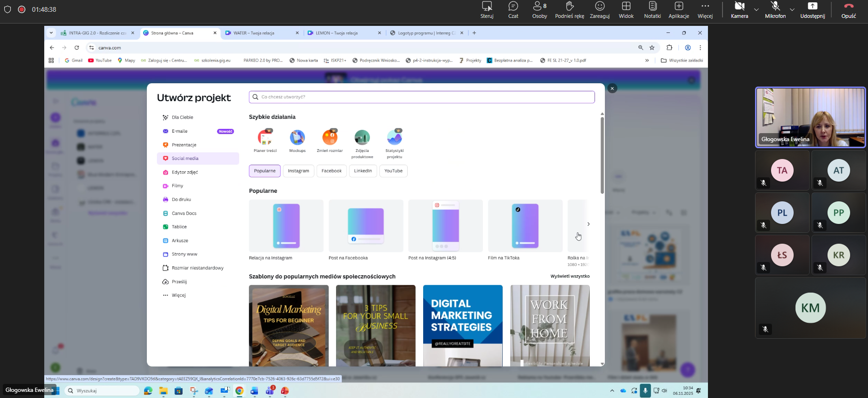
Task: Click the Wyświetl wszystko link
Action: (x=570, y=276)
